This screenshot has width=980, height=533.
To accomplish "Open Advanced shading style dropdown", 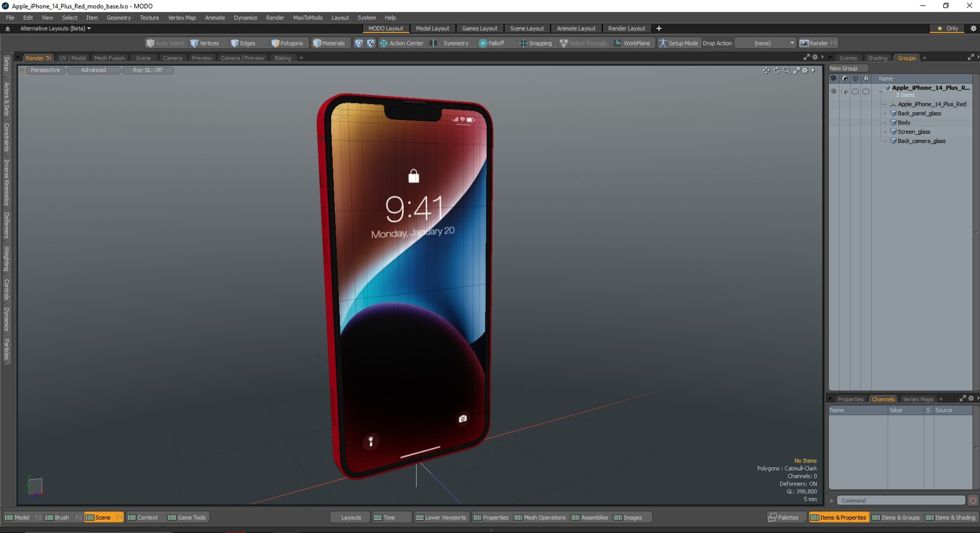I will [x=93, y=70].
